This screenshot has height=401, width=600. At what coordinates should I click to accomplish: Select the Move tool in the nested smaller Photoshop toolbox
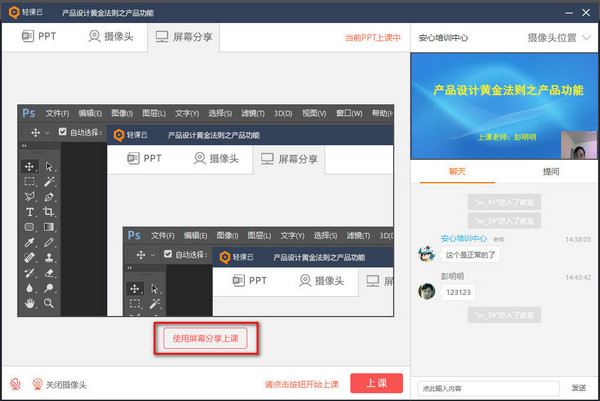[135, 289]
